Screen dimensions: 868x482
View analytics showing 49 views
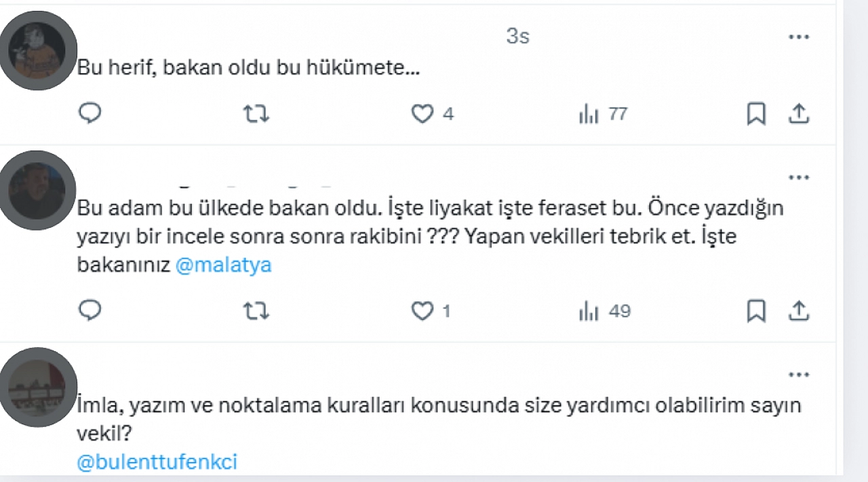[x=602, y=311]
